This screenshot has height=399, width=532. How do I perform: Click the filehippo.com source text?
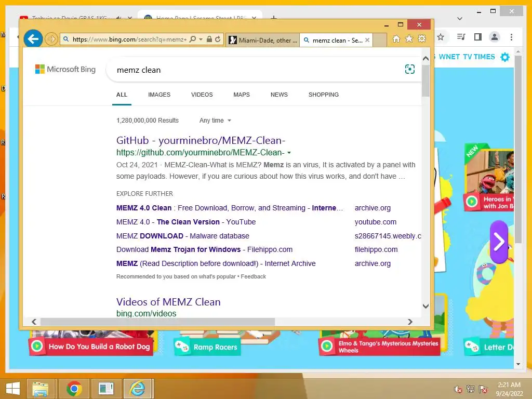(376, 249)
